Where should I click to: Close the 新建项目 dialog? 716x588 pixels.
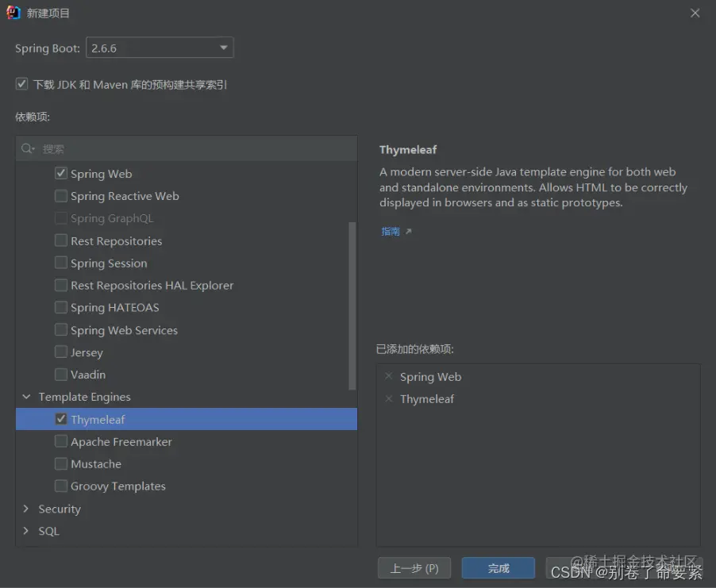[695, 13]
